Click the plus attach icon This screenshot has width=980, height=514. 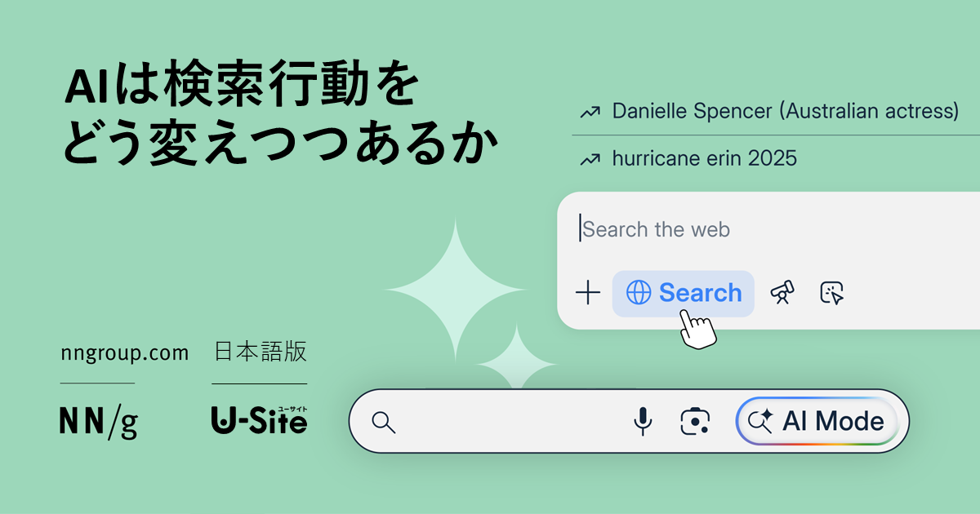coord(587,293)
